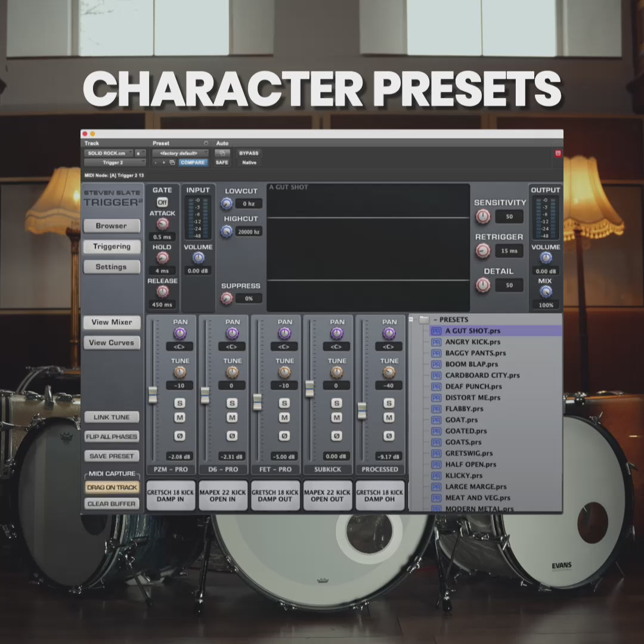Click the FET - PRO pan knob

(x=284, y=333)
